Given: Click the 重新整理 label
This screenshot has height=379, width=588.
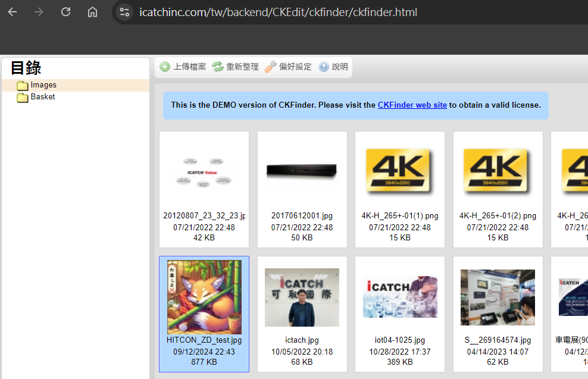Looking at the screenshot, I should tap(242, 67).
